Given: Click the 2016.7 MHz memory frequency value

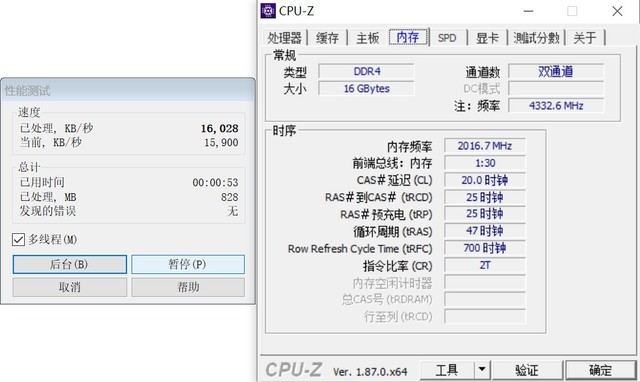Looking at the screenshot, I should coord(485,146).
